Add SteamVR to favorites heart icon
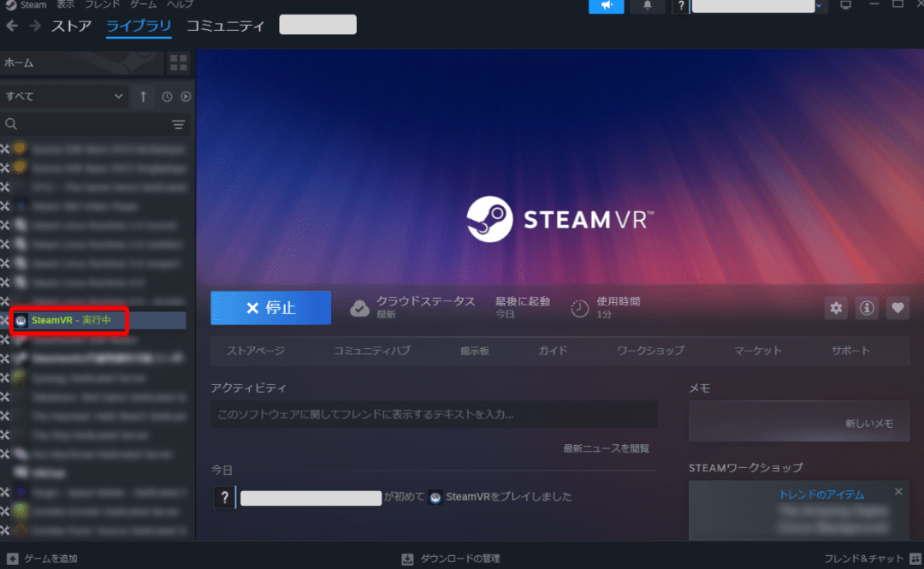The width and height of the screenshot is (924, 569). click(x=897, y=308)
